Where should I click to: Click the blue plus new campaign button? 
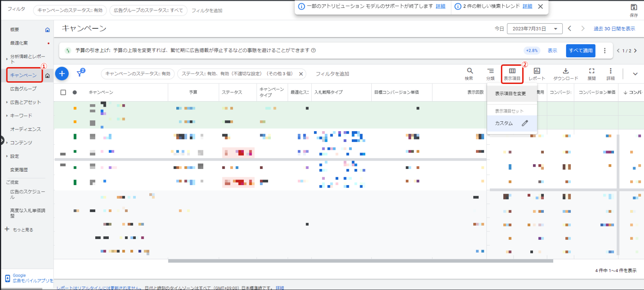62,74
